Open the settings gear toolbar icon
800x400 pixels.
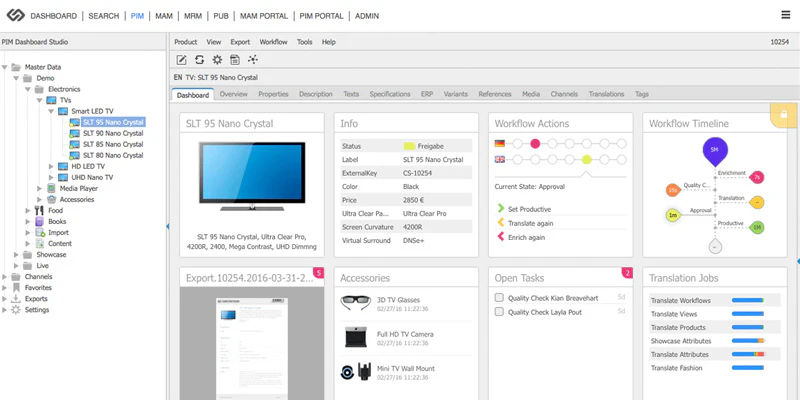(217, 60)
